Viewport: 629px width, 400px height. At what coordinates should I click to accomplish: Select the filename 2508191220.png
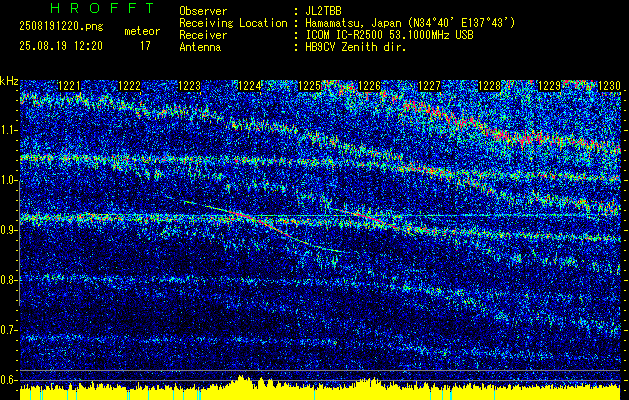point(61,27)
